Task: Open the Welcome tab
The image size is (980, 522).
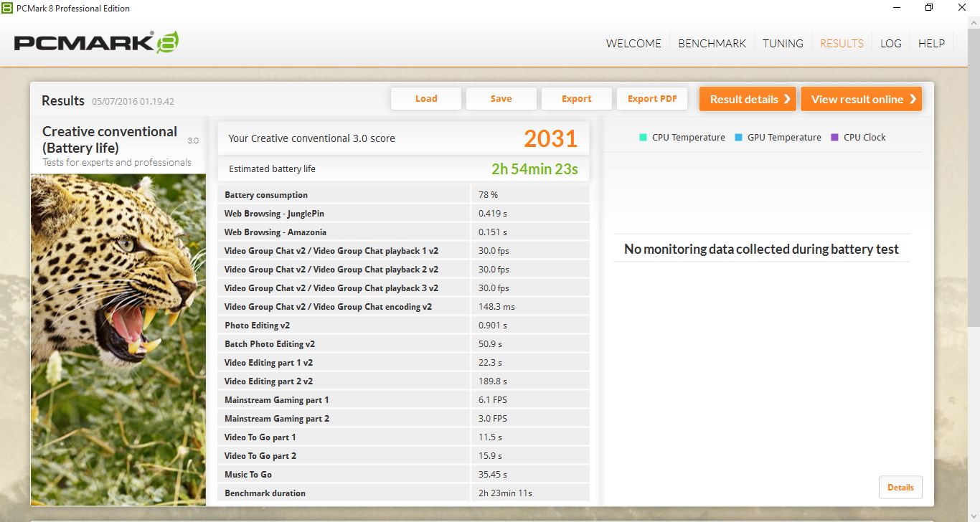Action: point(633,43)
